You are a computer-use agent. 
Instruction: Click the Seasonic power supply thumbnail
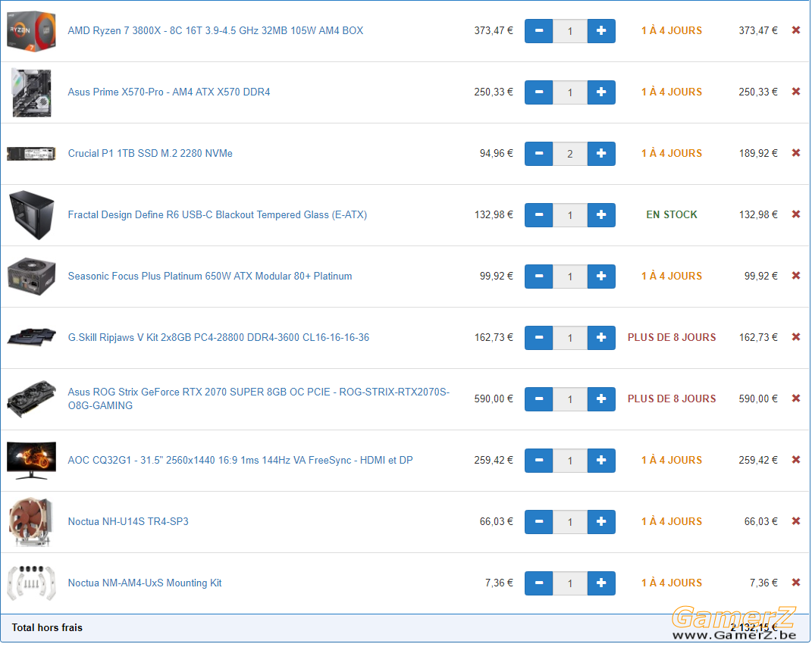click(x=32, y=276)
